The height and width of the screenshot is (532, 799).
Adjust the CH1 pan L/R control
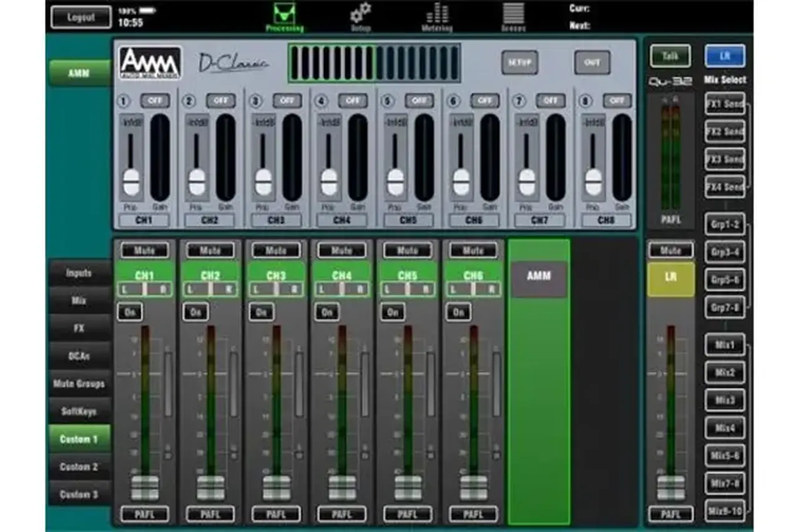[145, 289]
